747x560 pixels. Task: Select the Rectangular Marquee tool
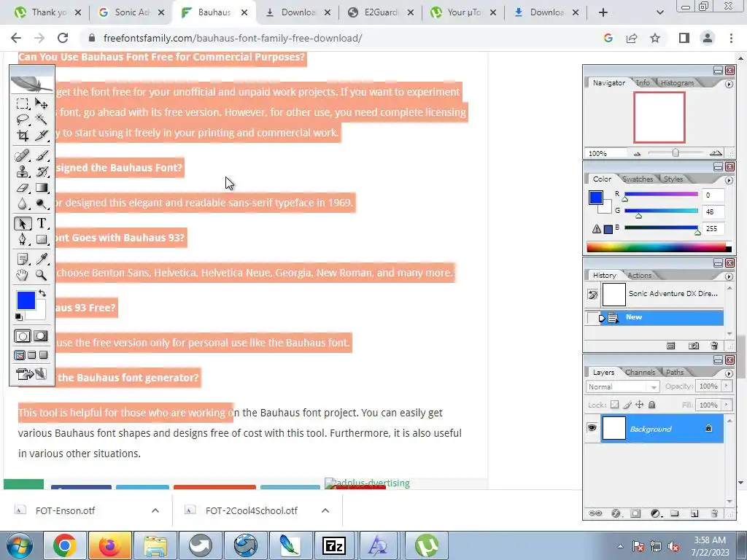pos(22,104)
